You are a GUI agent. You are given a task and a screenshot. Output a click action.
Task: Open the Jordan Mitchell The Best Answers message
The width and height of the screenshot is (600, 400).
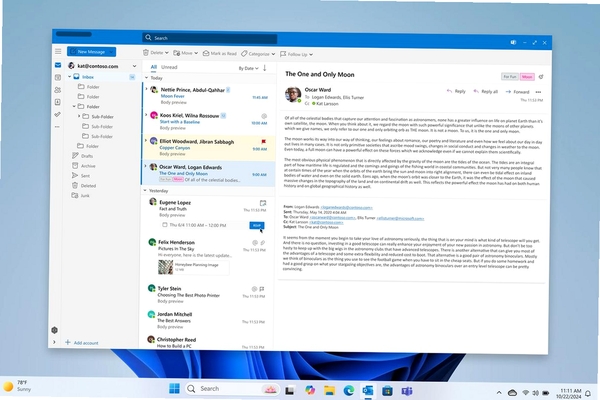coord(207,320)
